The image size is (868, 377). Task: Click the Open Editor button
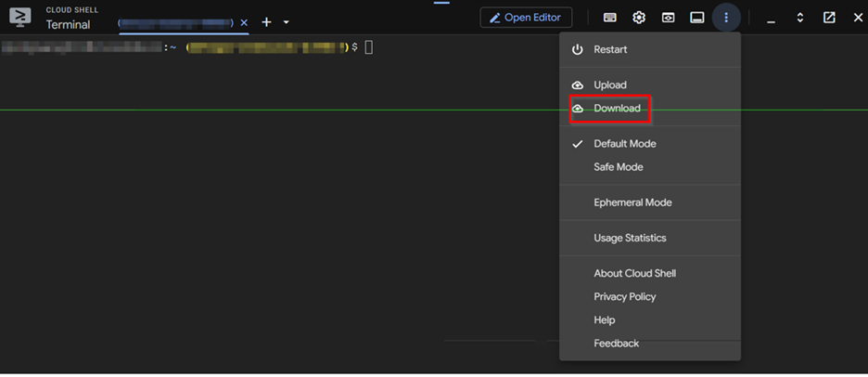click(x=526, y=18)
